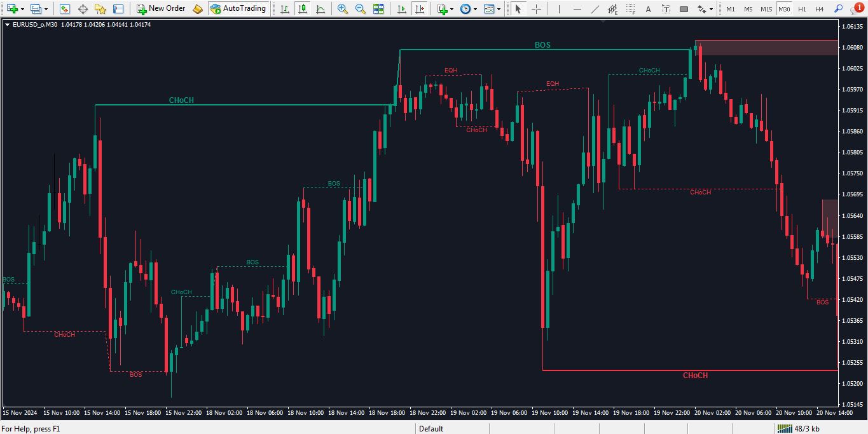Toggle the AutoTrading button
Screen dimensions: 868x434
click(238, 9)
